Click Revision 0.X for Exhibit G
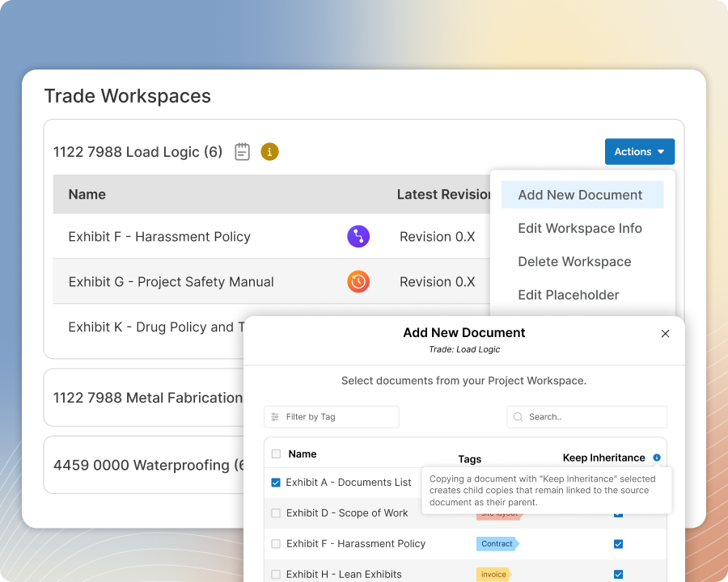The width and height of the screenshot is (728, 582). [x=438, y=282]
